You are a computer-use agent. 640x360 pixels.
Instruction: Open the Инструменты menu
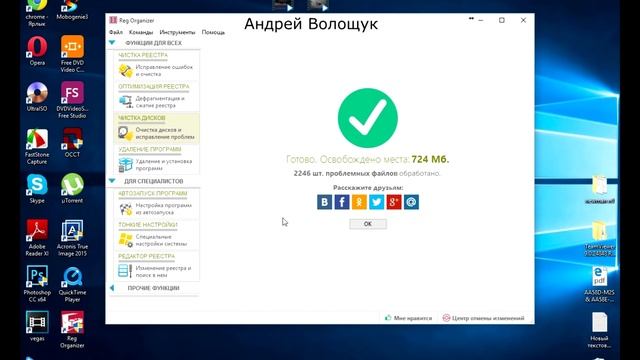[x=177, y=32]
